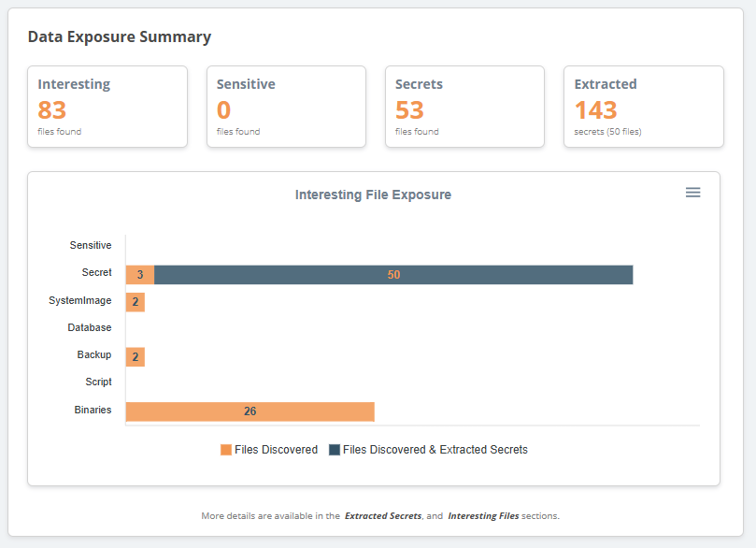Click the Backup bar showing 2

(135, 356)
